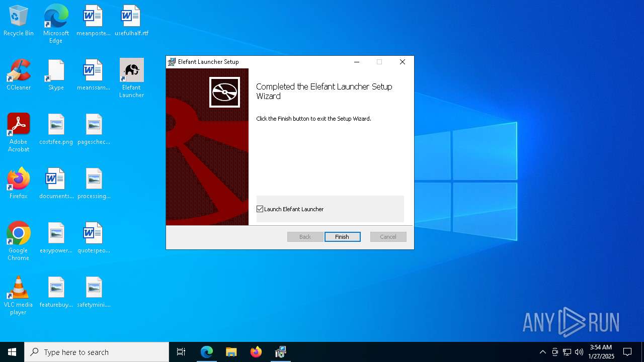
Task: Select the processing... image file
Action: tap(94, 184)
